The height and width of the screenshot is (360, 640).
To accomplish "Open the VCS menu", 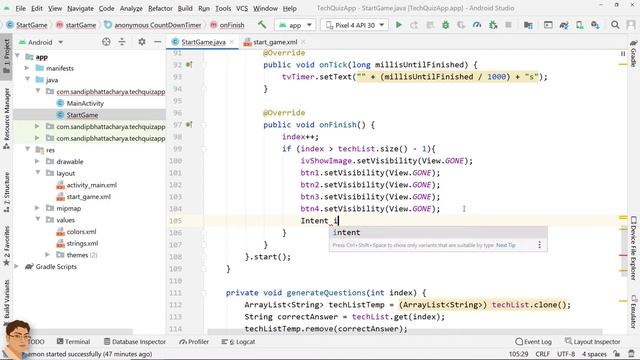I will (x=242, y=8).
